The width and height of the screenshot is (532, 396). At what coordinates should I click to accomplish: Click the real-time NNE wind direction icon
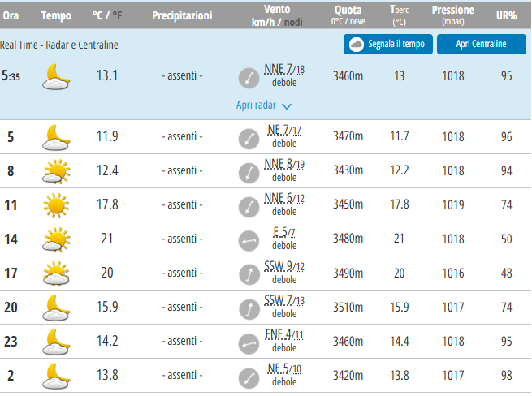click(x=249, y=78)
